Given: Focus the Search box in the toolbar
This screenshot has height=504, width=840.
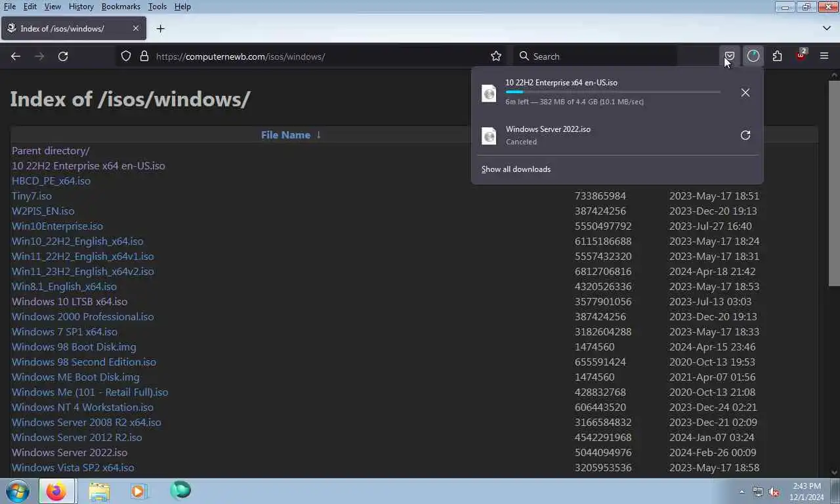Looking at the screenshot, I should coord(594,56).
